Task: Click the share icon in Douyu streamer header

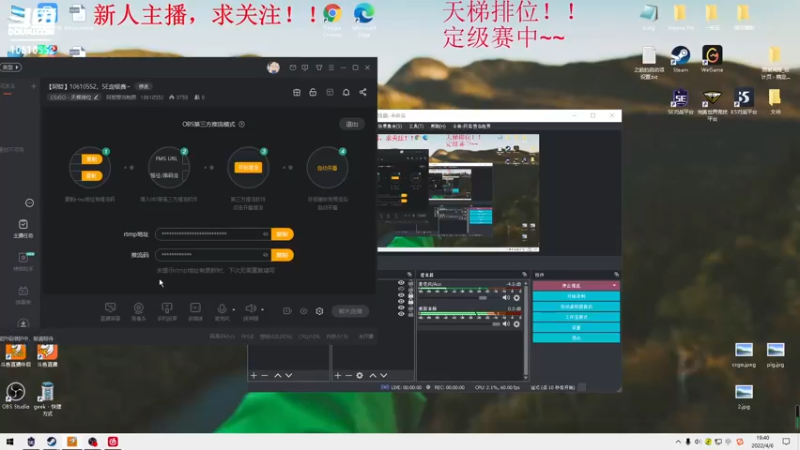Action: (x=363, y=92)
